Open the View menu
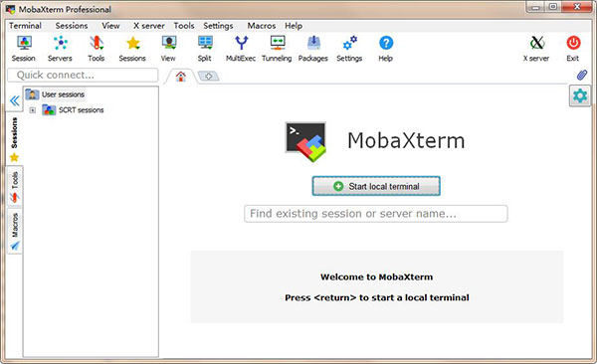The width and height of the screenshot is (597, 364). coord(110,26)
